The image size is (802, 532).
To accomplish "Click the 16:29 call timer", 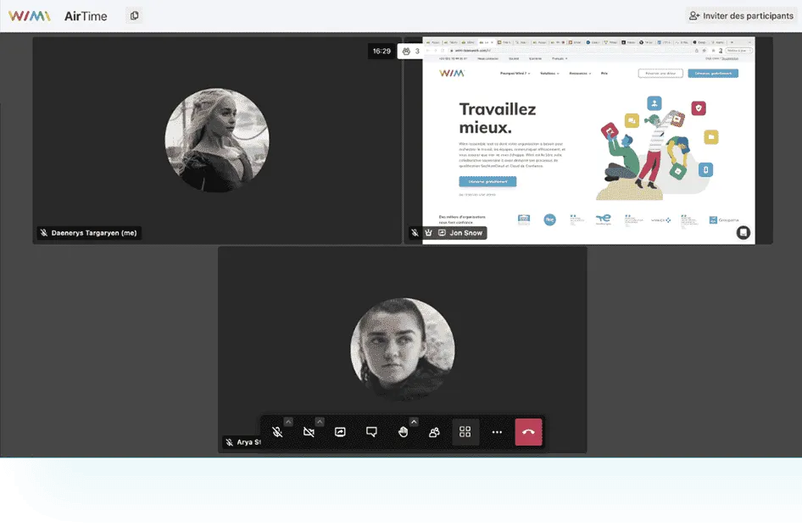I will point(382,51).
